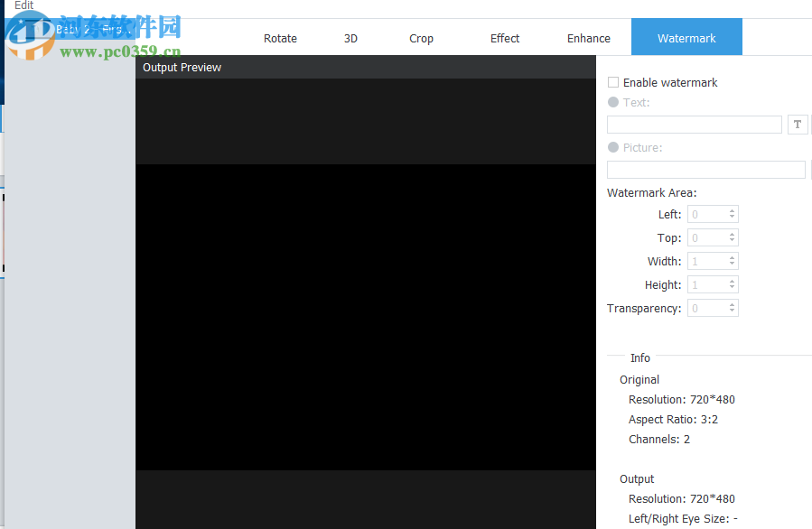Decrease the Top value with its down arrow
Image resolution: width=812 pixels, height=529 pixels.
[733, 241]
